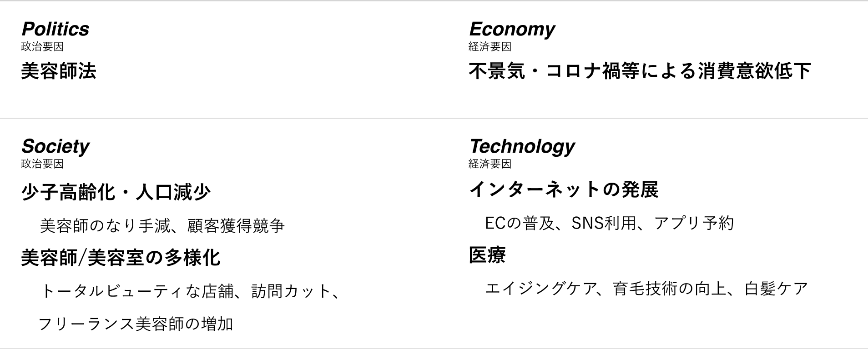Click エイジングケア、育毛技術 line

(x=646, y=289)
